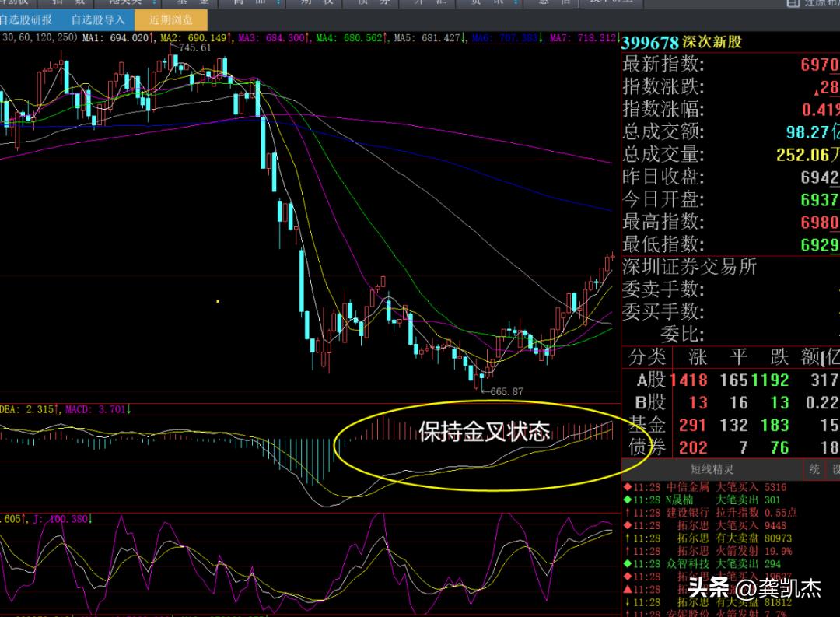The height and width of the screenshot is (617, 840).
Task: Click the green diamond icon beside 众智科技 alert
Action: (x=627, y=562)
